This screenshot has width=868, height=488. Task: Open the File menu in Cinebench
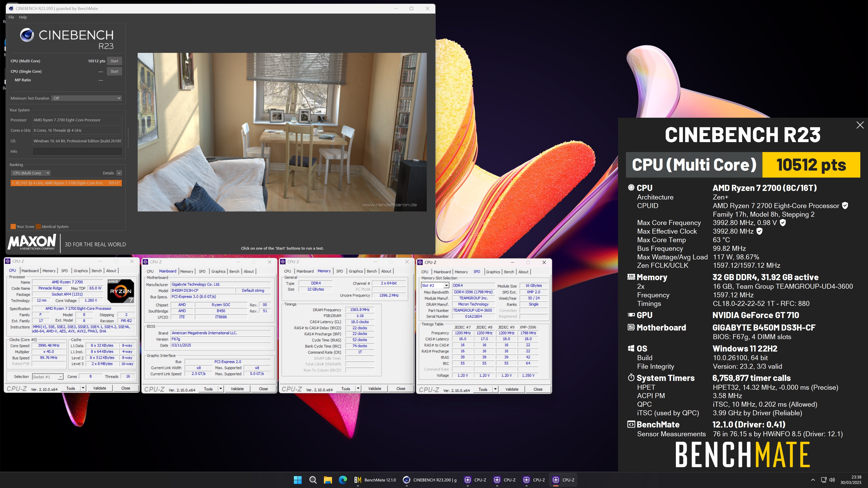pos(11,17)
